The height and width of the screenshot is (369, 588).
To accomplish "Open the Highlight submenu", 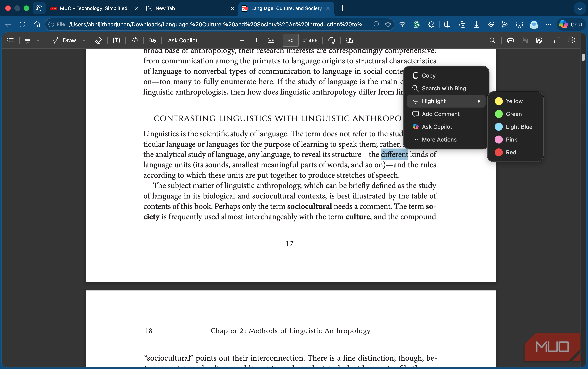I will point(446,101).
